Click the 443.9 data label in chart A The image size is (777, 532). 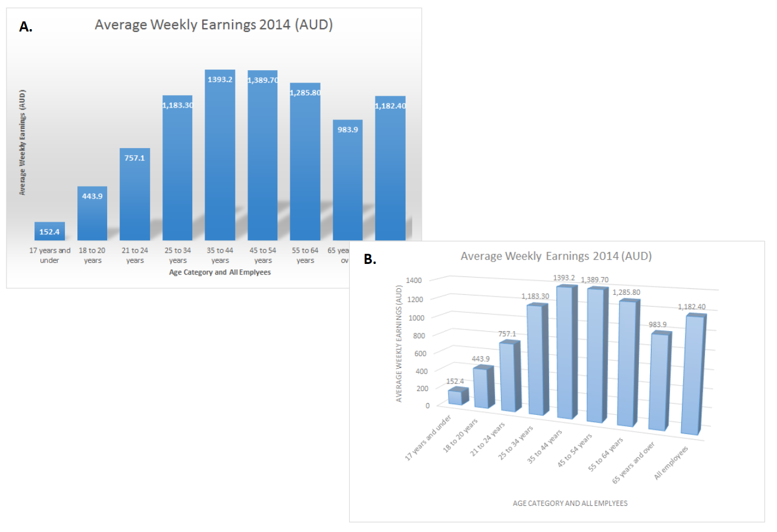click(92, 196)
